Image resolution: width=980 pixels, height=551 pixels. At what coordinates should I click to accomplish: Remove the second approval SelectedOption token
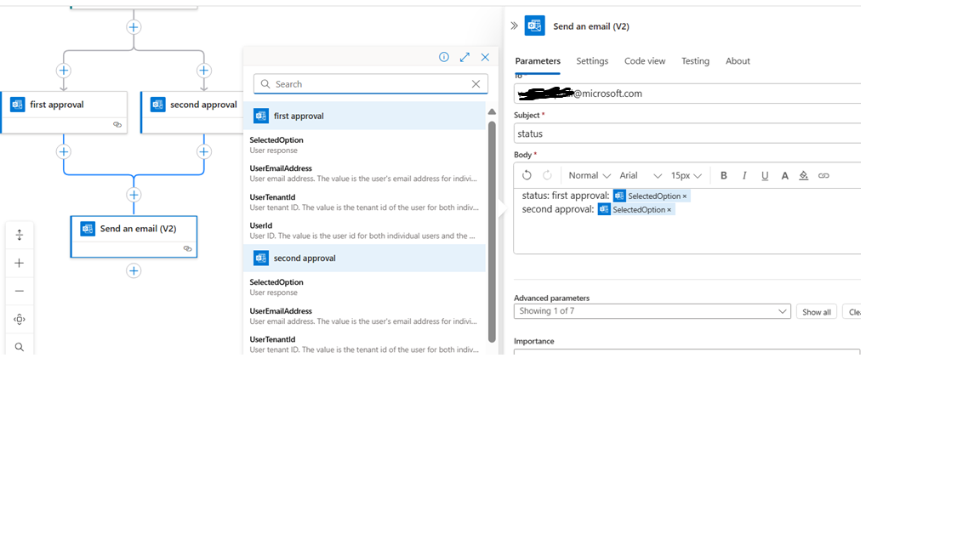coord(669,210)
